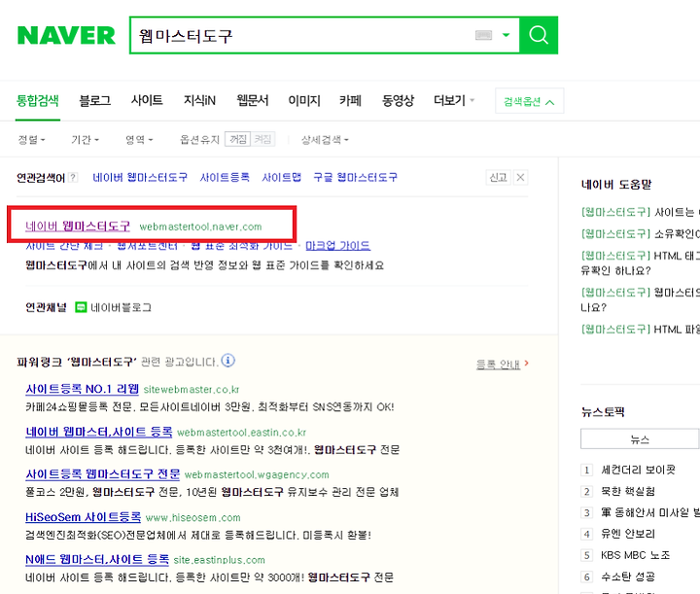Open the 동영상 tab
This screenshot has width=700, height=594.
pyautogui.click(x=398, y=101)
